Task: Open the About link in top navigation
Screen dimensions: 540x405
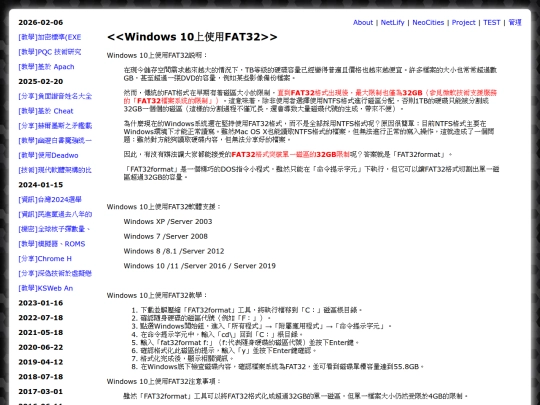Action: point(363,22)
